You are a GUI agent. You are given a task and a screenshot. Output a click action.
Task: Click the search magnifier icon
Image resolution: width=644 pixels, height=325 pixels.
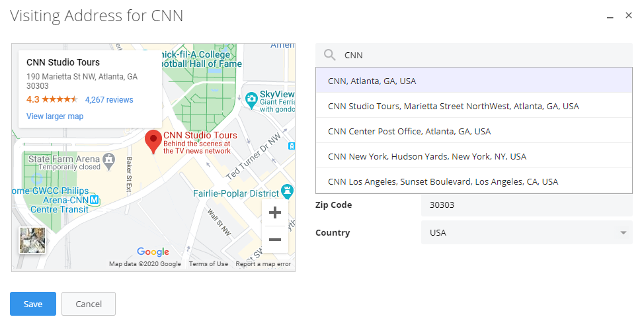pyautogui.click(x=330, y=55)
